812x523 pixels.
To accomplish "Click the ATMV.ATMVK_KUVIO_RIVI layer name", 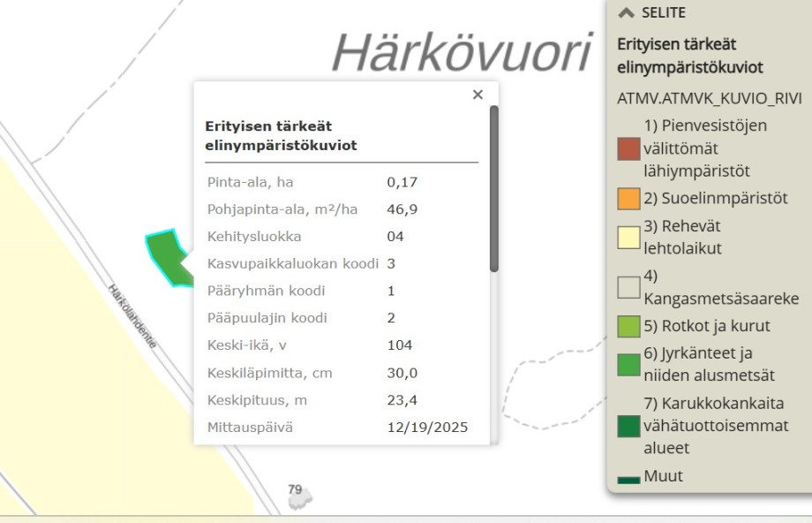I will (x=709, y=98).
